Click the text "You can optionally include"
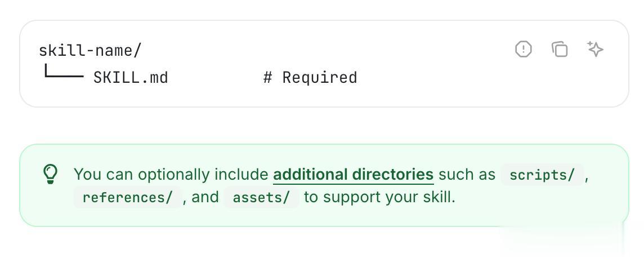Screen dimensions: 644x258 171,175
